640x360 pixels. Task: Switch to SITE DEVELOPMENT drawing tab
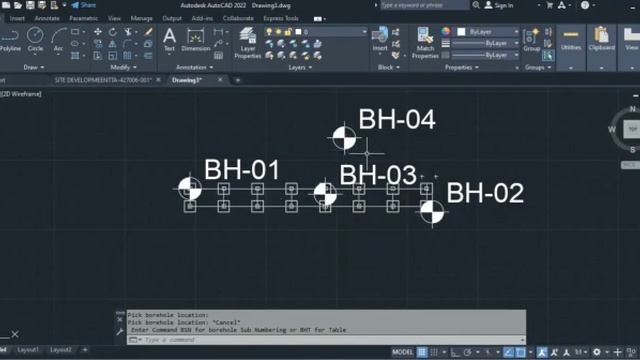pos(103,80)
